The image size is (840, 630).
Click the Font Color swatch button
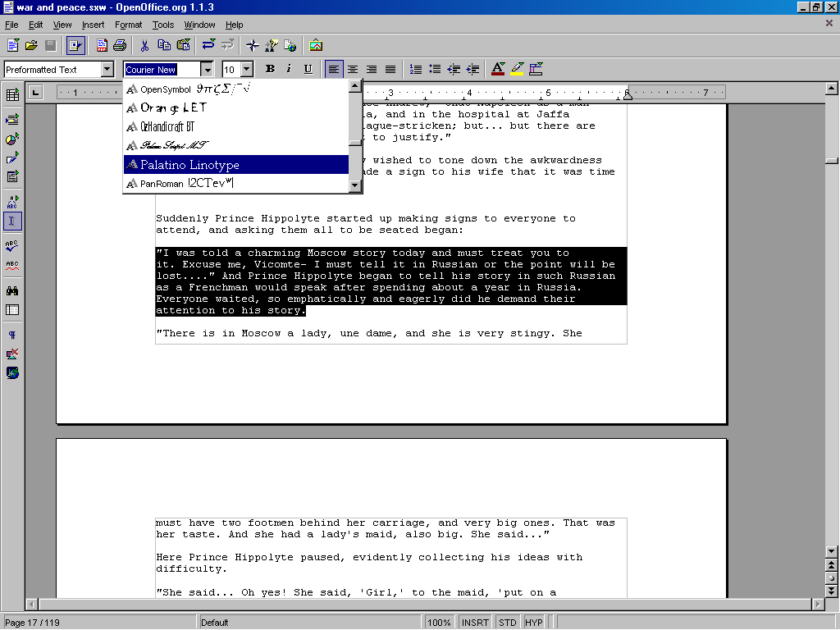pos(497,70)
